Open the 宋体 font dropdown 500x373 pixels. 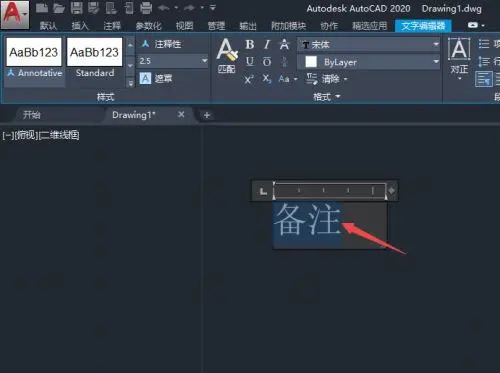pos(436,44)
